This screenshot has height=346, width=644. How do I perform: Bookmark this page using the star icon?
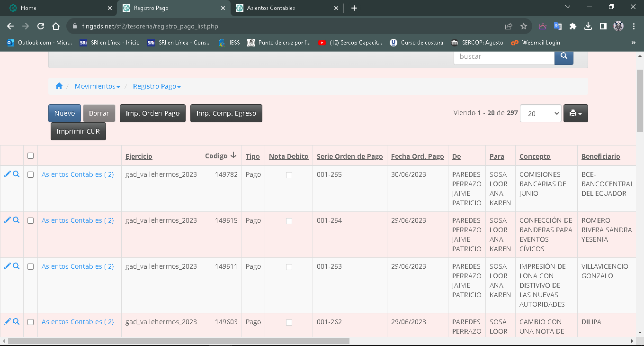pos(523,27)
